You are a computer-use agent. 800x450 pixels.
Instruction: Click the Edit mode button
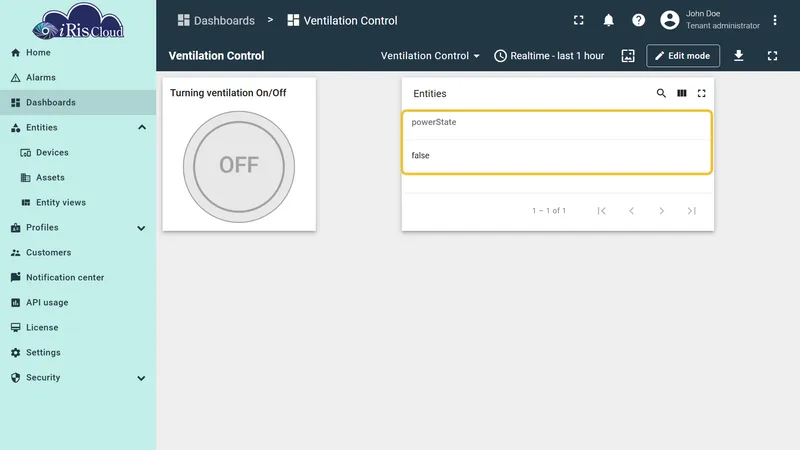[683, 56]
